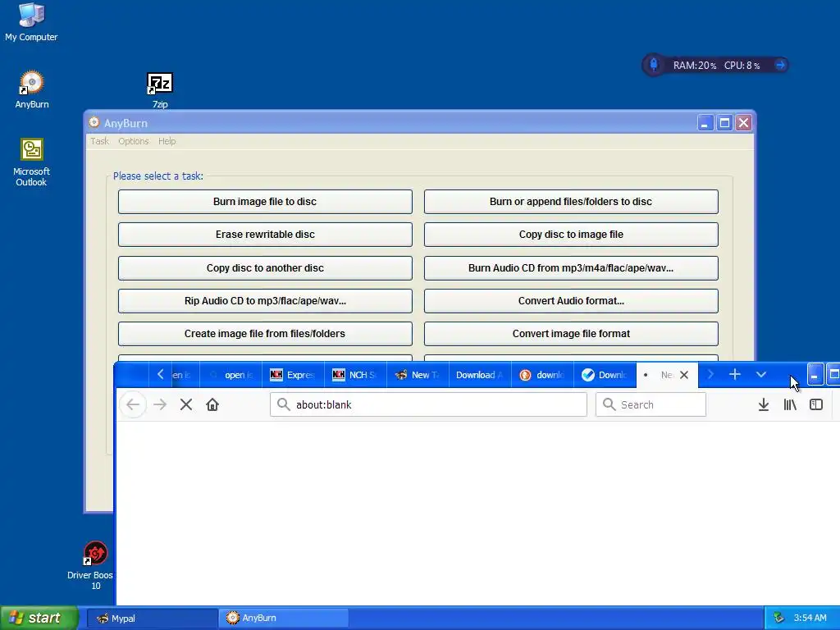Screen dimensions: 840x630
Task: Switch to AnyBurn in the taskbar
Action: point(284,618)
